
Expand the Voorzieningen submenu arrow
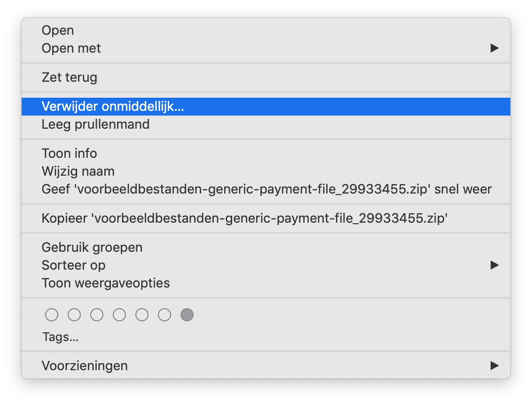point(495,365)
